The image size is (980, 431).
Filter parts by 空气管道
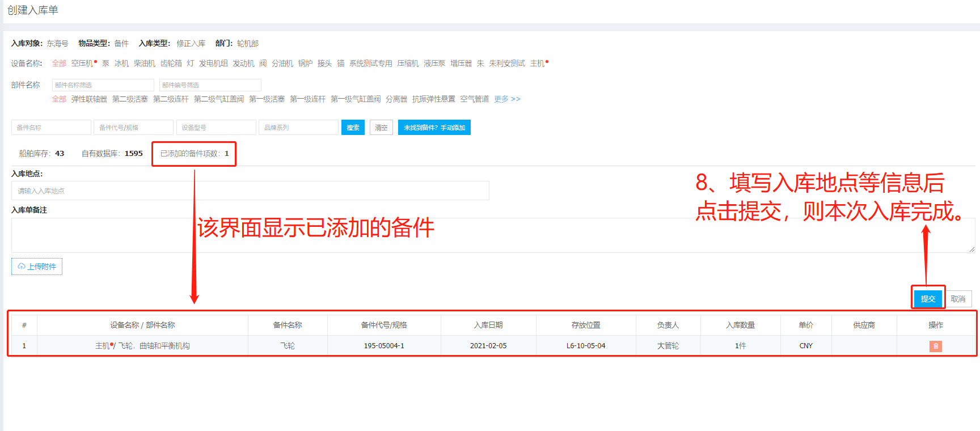pos(474,99)
